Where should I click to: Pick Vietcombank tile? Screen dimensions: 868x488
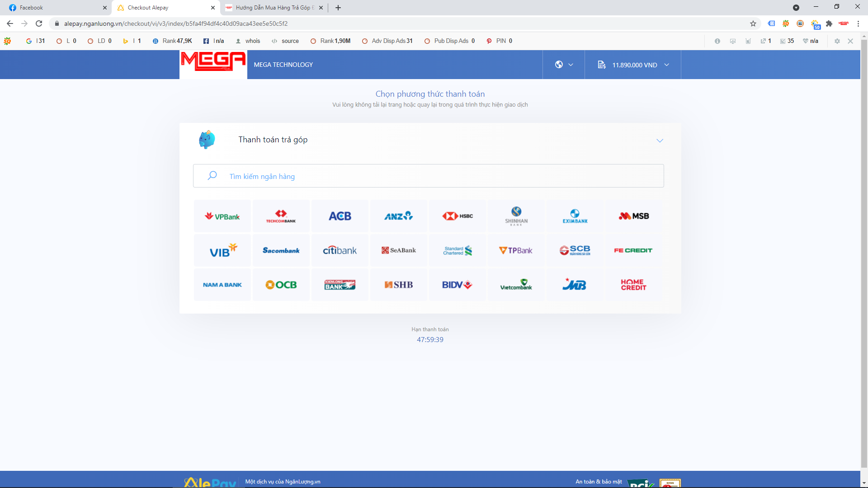tap(516, 285)
